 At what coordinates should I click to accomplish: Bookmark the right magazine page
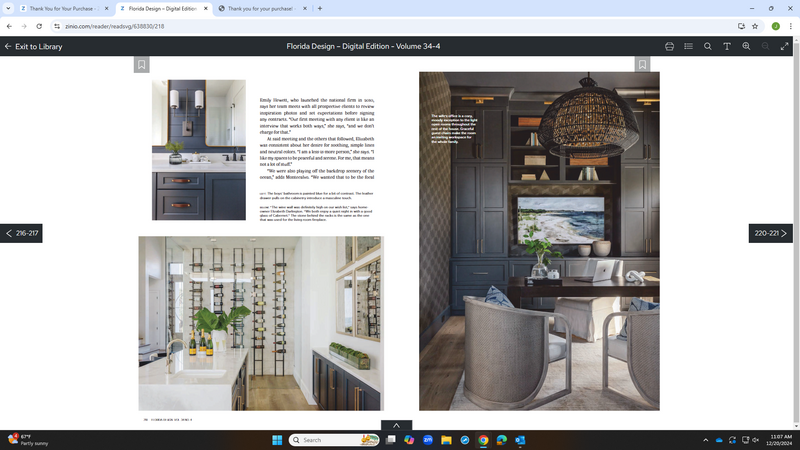click(642, 65)
